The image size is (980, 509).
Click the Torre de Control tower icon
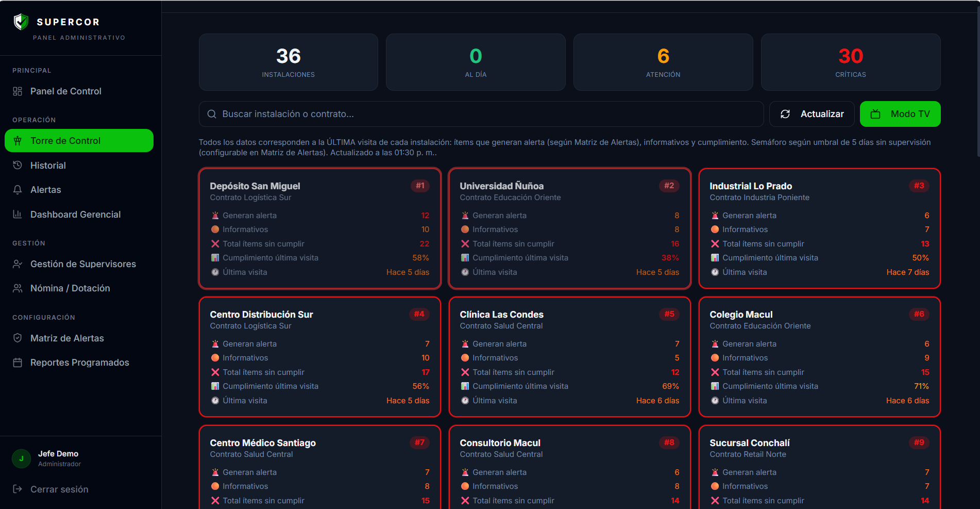[18, 141]
